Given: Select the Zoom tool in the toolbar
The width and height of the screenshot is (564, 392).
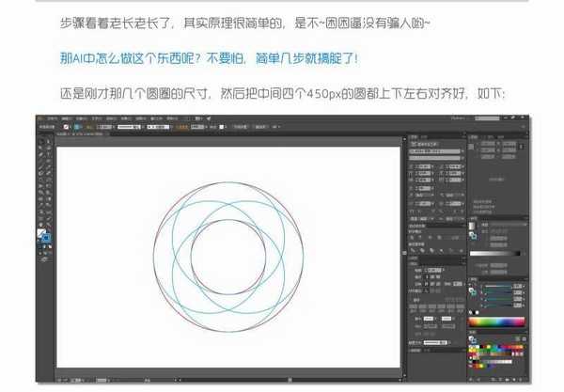Looking at the screenshot, I should (x=49, y=224).
